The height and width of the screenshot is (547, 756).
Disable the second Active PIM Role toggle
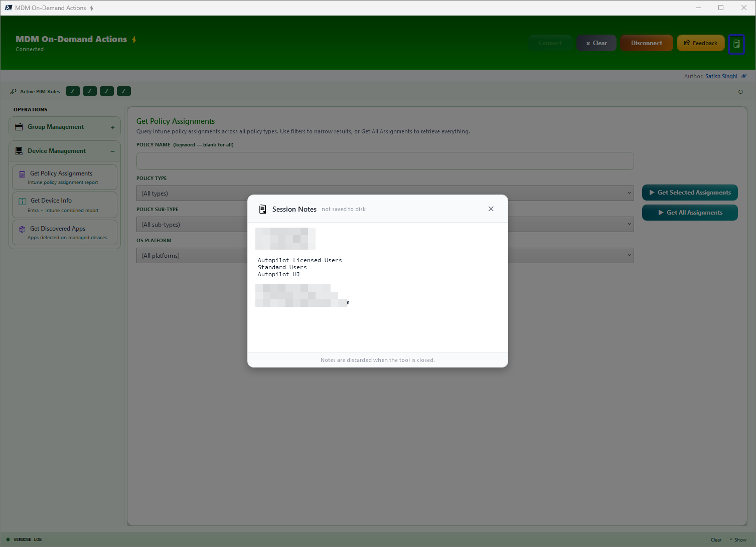coord(89,91)
